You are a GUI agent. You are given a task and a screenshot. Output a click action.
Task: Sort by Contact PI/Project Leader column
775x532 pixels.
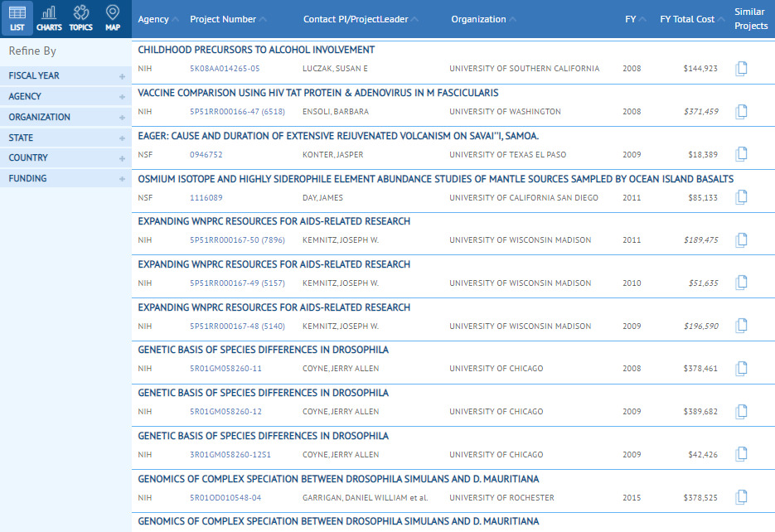click(x=361, y=19)
